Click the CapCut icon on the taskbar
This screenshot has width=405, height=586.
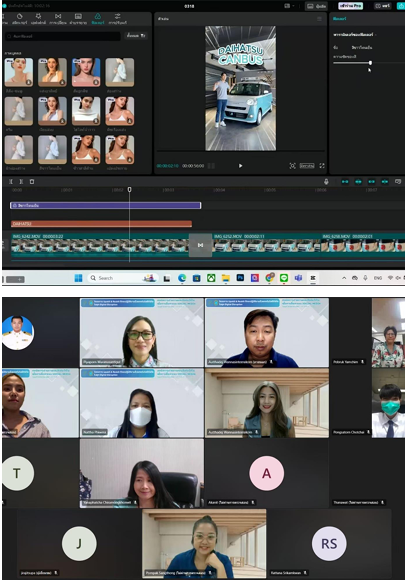[313, 278]
